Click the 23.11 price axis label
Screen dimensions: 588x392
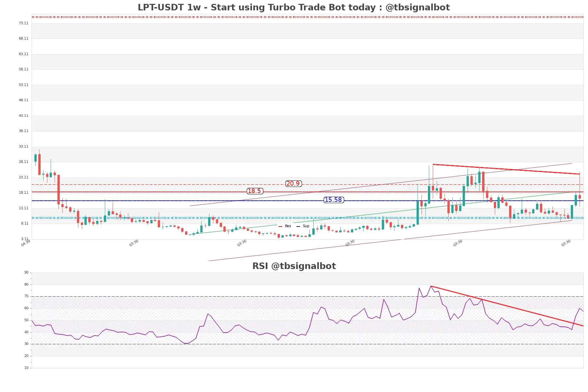tap(23, 178)
